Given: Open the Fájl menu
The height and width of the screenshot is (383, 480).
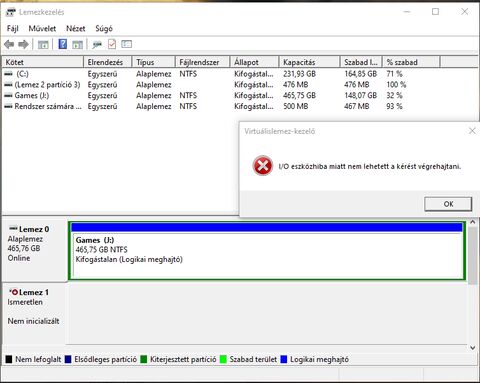Looking at the screenshot, I should 13,29.
